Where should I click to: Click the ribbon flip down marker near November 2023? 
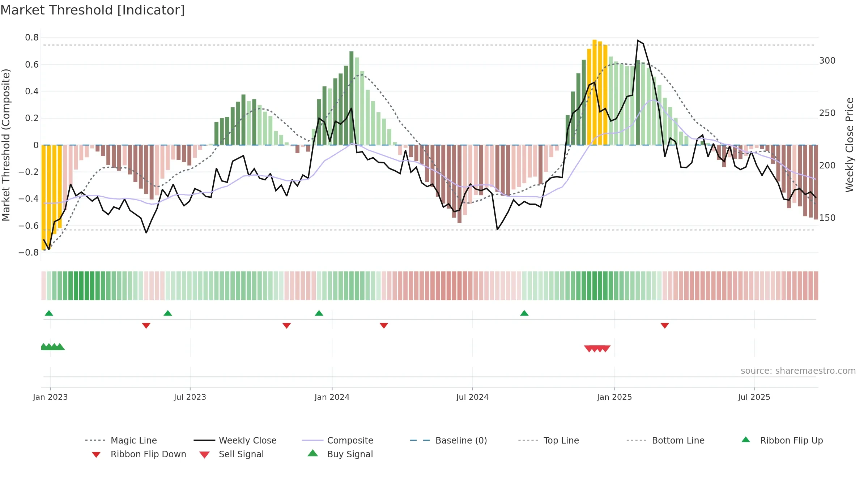pos(287,326)
